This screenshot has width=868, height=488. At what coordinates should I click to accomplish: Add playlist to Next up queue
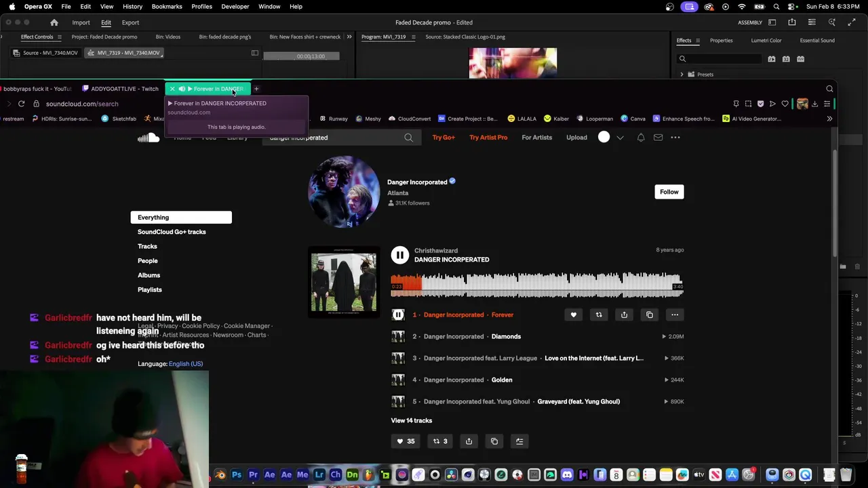pos(519,441)
